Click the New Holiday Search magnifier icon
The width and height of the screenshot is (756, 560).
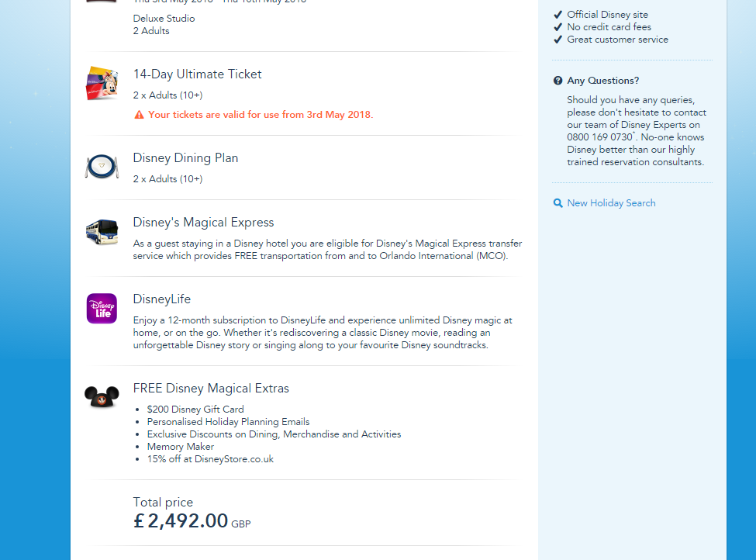point(558,203)
